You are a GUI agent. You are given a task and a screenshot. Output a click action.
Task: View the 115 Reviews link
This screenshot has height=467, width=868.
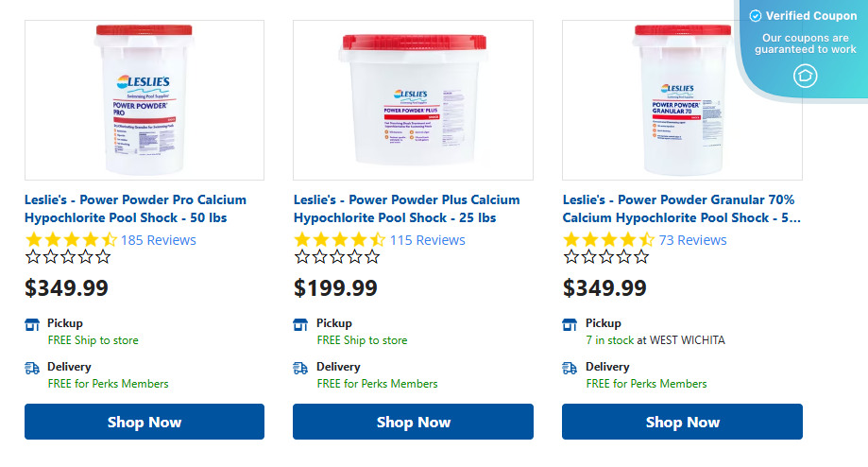[x=427, y=240]
